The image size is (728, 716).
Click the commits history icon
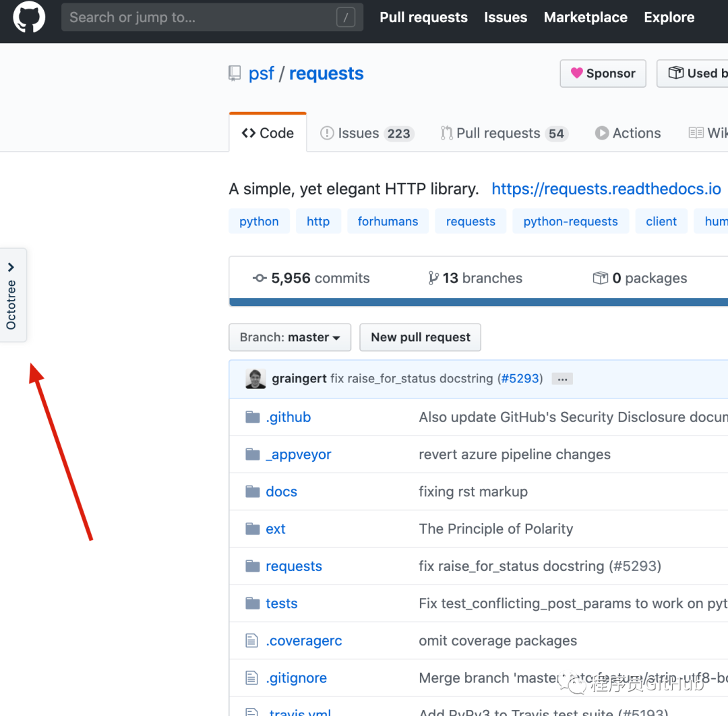(260, 278)
